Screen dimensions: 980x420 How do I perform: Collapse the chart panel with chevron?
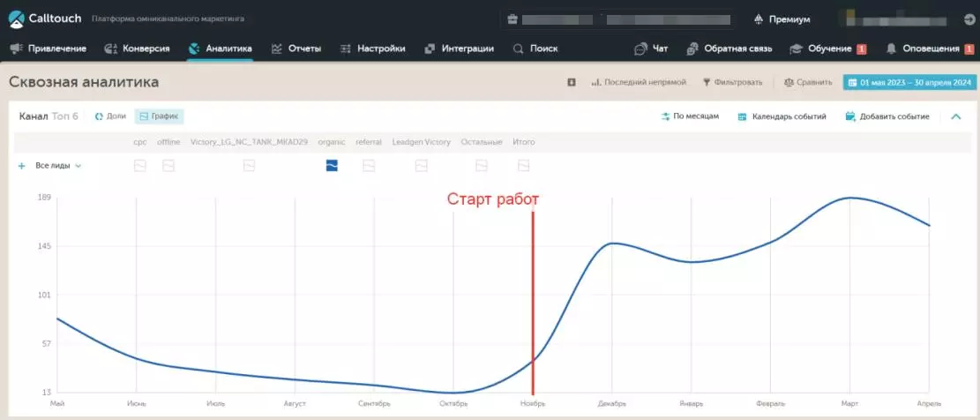[955, 116]
